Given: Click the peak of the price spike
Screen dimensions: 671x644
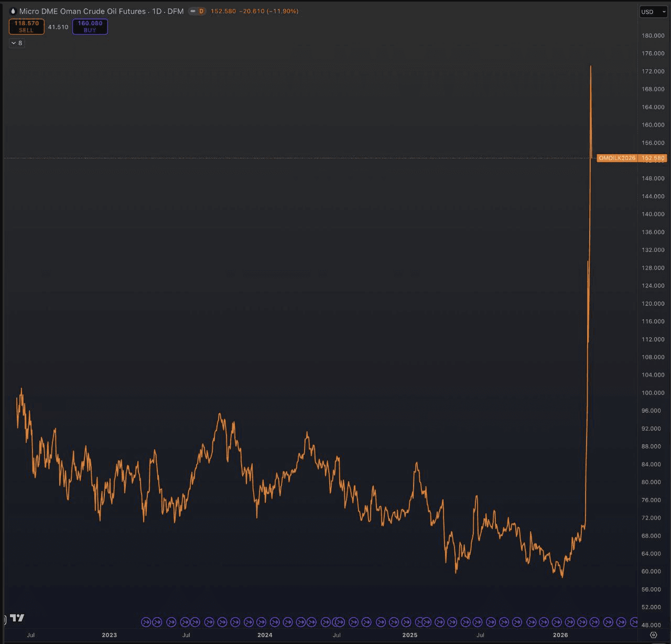Looking at the screenshot, I should pos(591,67).
